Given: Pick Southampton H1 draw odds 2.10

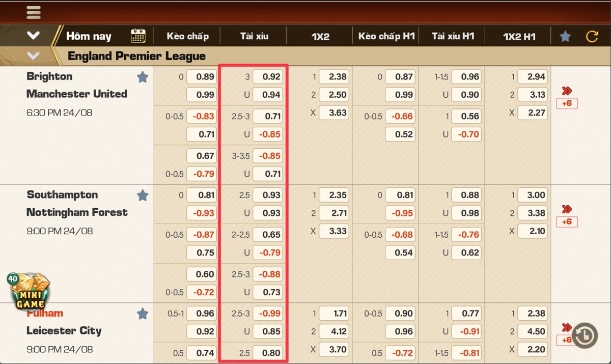Looking at the screenshot, I should coord(533,231).
